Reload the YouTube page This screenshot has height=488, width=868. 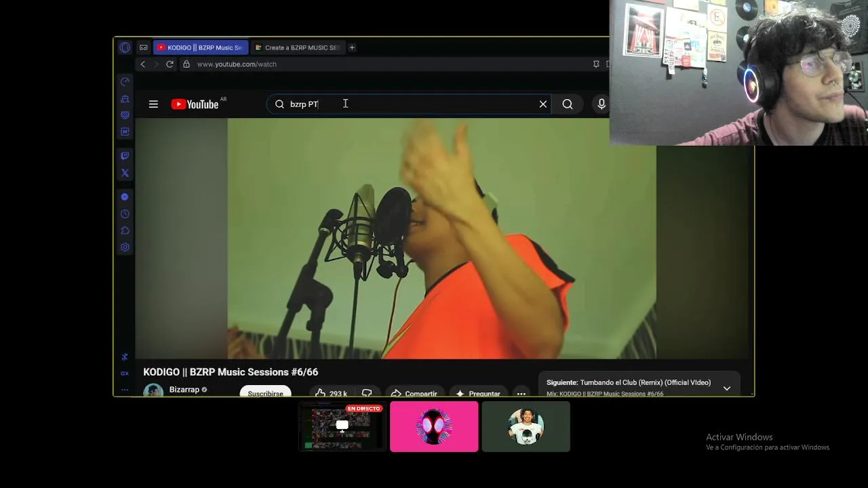tap(170, 64)
